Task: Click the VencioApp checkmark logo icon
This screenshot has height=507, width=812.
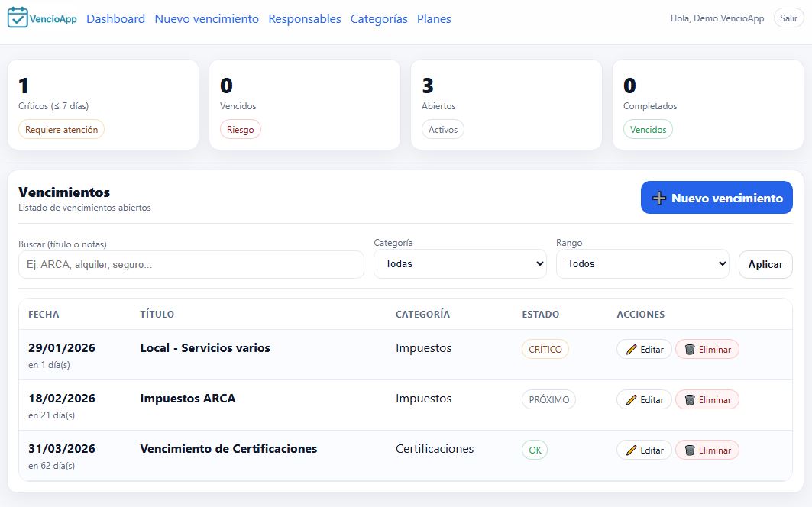Action: pos(18,18)
